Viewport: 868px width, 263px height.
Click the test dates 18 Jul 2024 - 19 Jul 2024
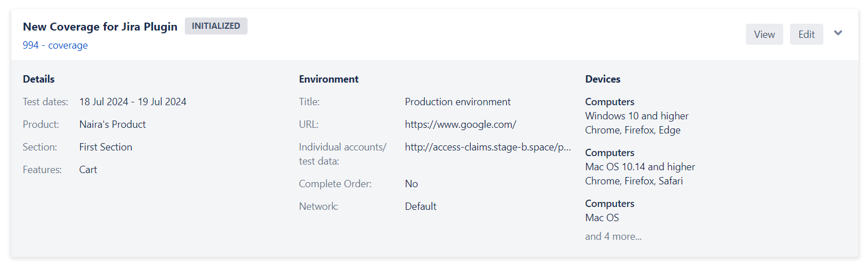pyautogui.click(x=133, y=102)
